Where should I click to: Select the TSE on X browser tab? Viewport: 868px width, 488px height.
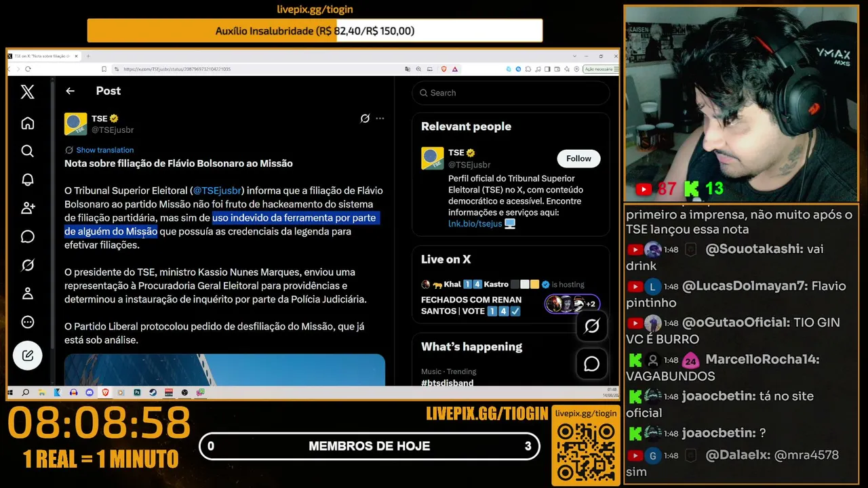(x=44, y=56)
